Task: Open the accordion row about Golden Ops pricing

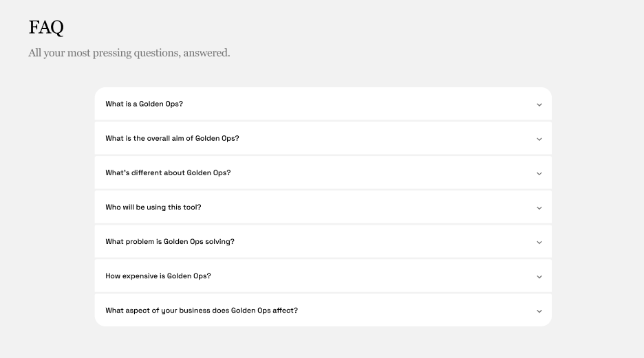Action: tap(323, 276)
